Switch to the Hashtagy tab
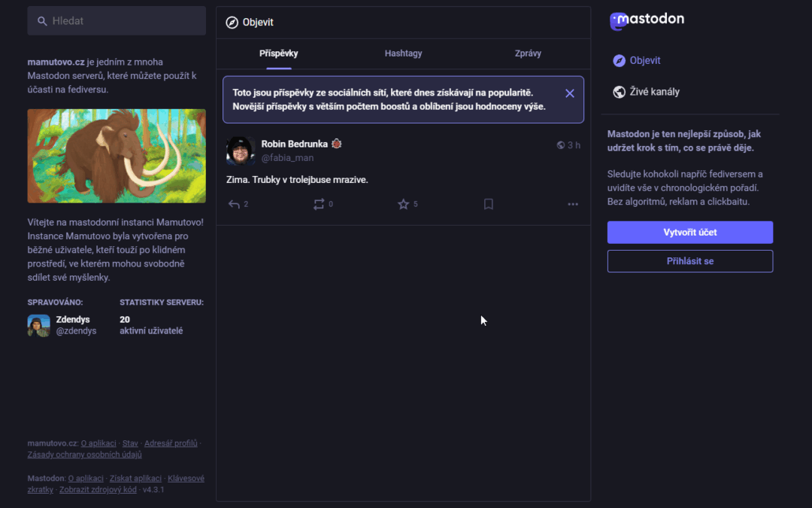812x508 pixels. 403,53
